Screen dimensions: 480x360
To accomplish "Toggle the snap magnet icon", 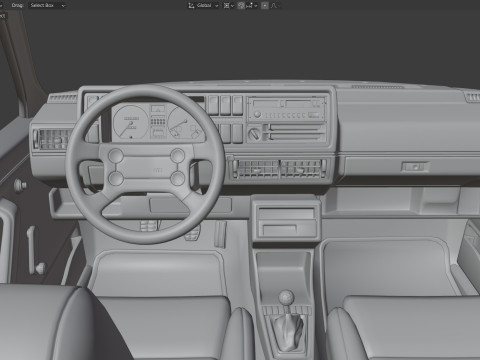I will click(241, 5).
